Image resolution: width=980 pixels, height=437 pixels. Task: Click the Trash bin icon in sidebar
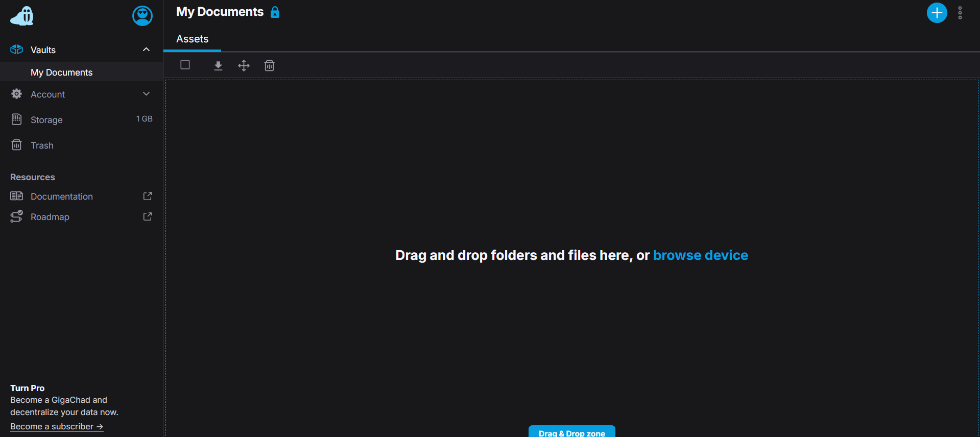[x=17, y=145]
